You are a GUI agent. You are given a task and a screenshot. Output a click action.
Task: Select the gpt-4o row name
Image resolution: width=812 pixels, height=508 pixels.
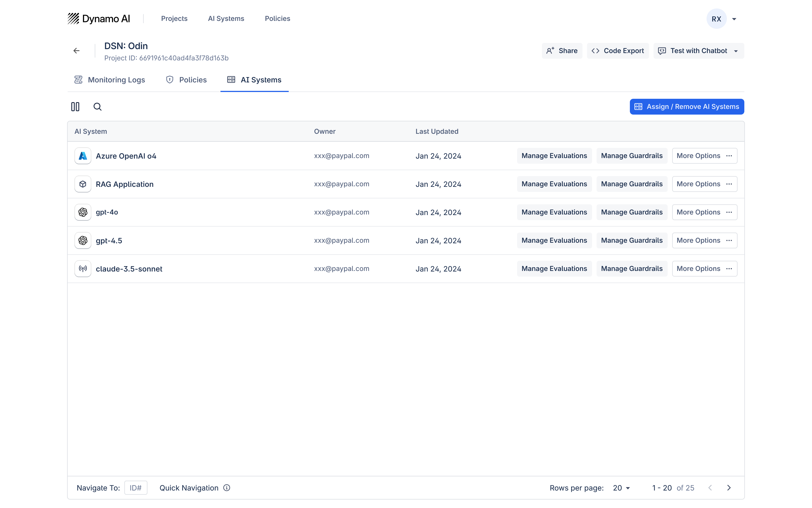point(107,212)
